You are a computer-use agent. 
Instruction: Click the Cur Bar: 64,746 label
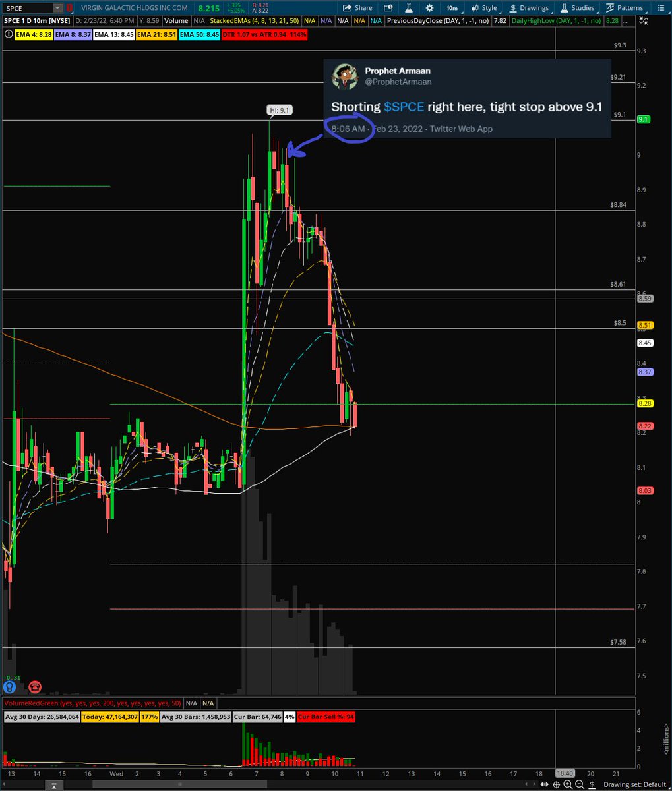258,717
